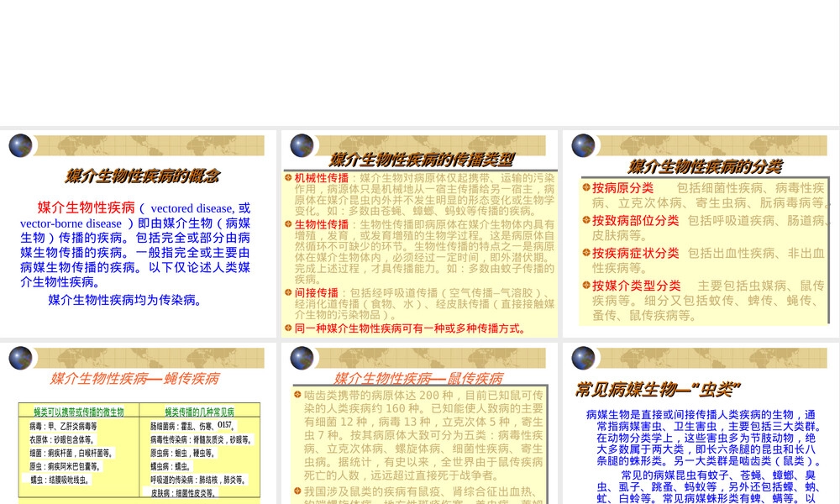Click the table row 衣原体：砂眼包含体等
The width and height of the screenshot is (840, 504).
point(61,439)
